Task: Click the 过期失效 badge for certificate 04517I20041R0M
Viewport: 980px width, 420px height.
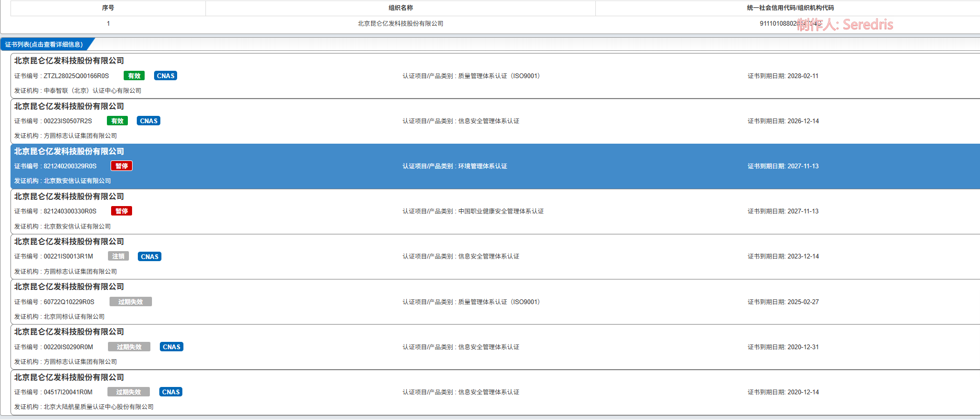Action: tap(128, 392)
